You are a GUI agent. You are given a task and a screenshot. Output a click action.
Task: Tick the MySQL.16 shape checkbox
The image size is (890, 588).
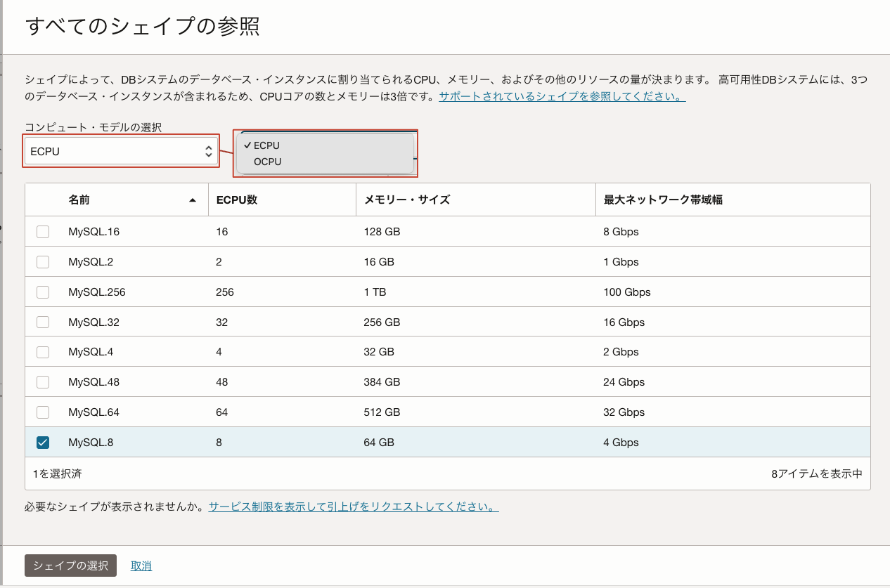pyautogui.click(x=43, y=231)
